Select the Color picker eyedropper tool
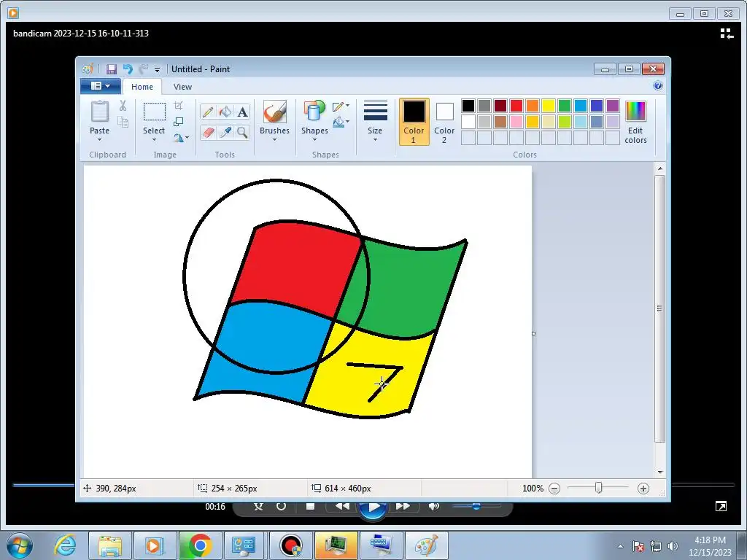 [x=225, y=132]
